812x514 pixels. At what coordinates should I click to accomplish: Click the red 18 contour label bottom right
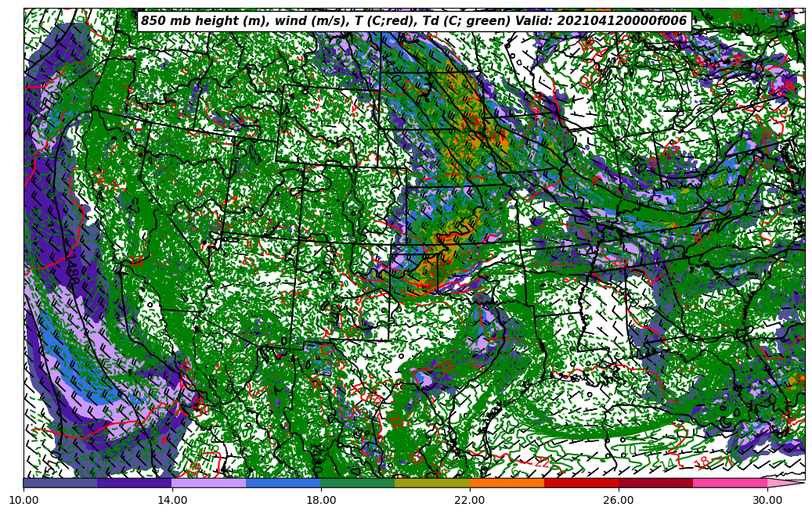click(x=702, y=462)
